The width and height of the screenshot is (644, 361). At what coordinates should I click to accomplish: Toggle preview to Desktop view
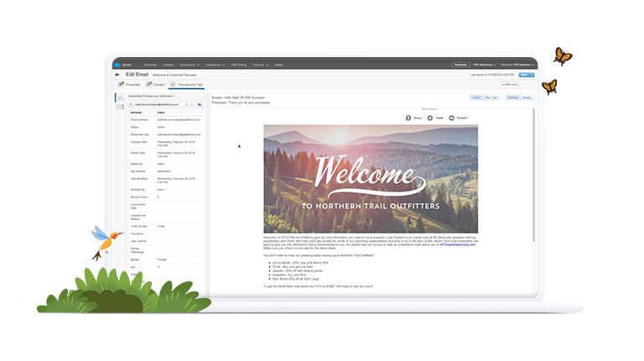click(513, 97)
